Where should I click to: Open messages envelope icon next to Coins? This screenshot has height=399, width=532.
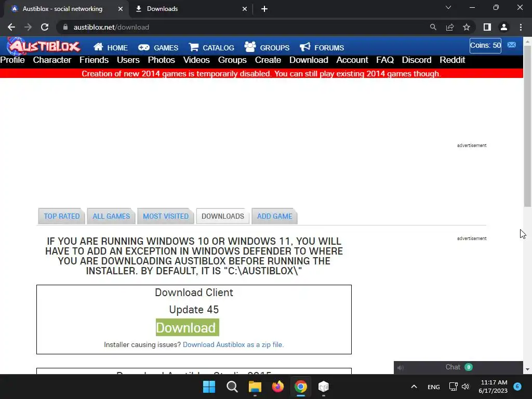coord(512,45)
